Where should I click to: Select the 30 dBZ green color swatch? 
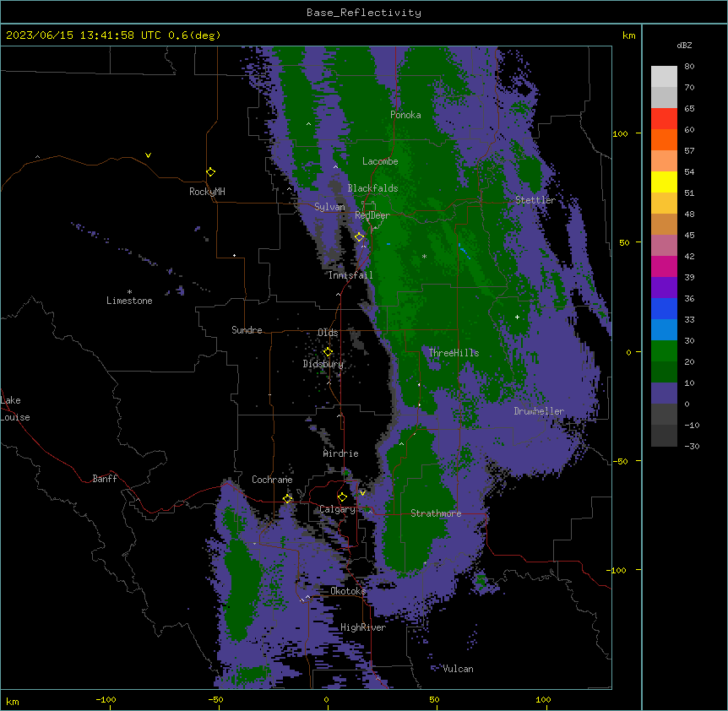664,351
